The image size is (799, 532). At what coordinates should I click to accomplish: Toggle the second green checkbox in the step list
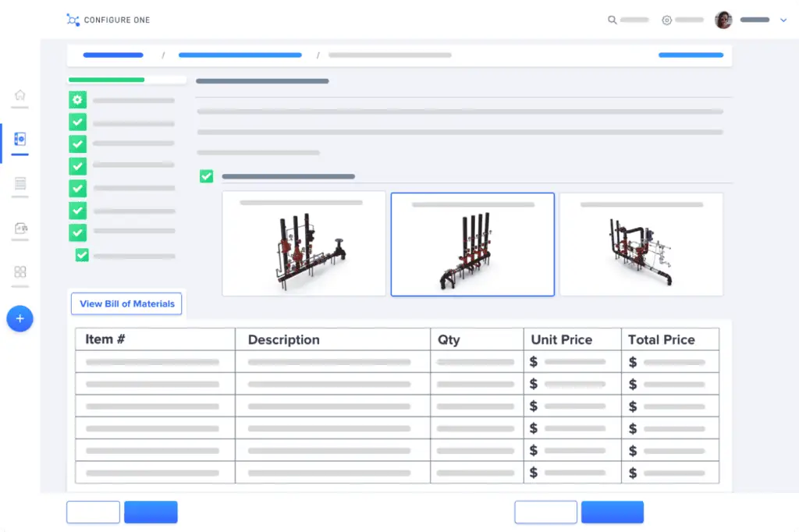[77, 144]
